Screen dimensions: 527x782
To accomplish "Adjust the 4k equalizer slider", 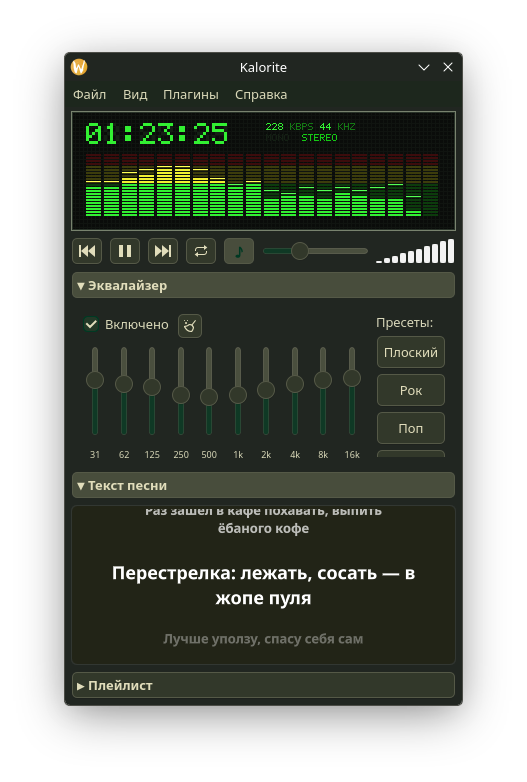I will tap(295, 391).
